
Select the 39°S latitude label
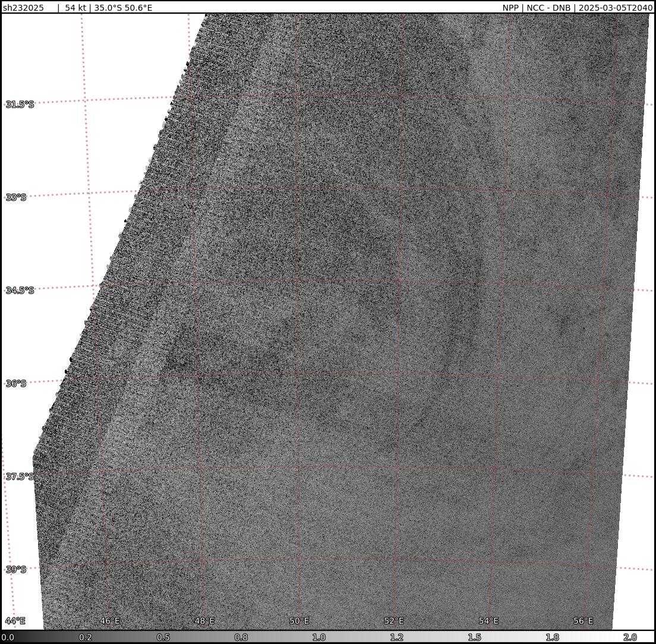coord(16,569)
